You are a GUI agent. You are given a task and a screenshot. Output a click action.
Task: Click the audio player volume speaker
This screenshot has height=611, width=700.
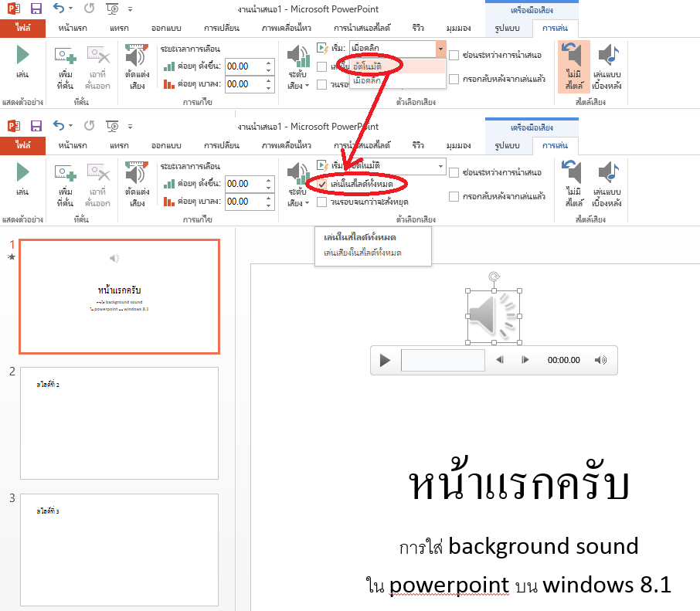(x=600, y=360)
